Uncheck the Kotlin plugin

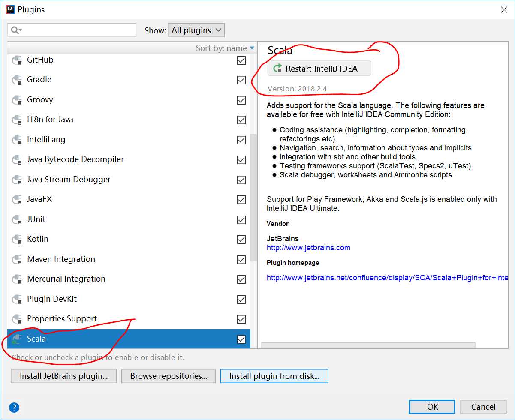coord(241,240)
